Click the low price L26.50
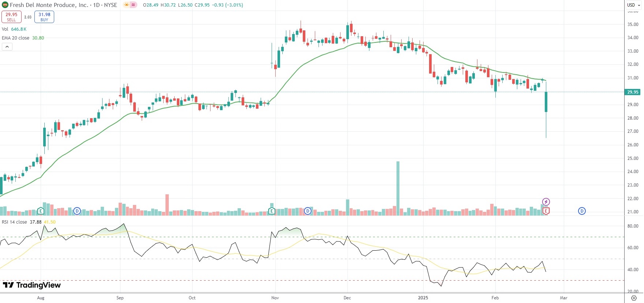 [x=185, y=5]
